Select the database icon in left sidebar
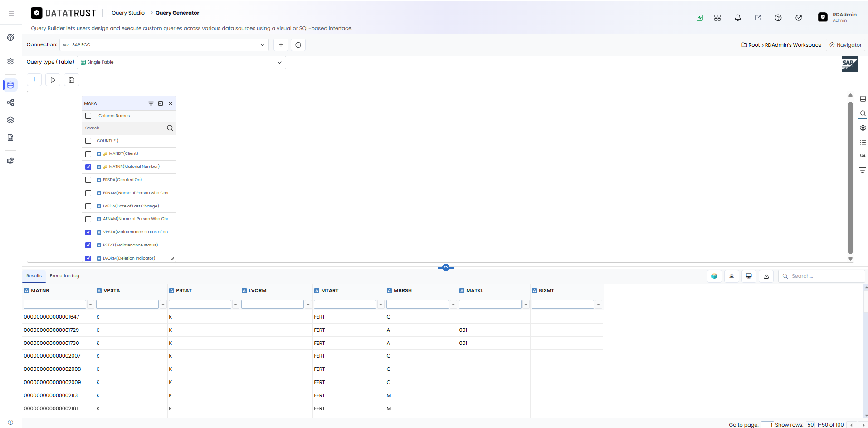This screenshot has width=868, height=428. [10, 85]
